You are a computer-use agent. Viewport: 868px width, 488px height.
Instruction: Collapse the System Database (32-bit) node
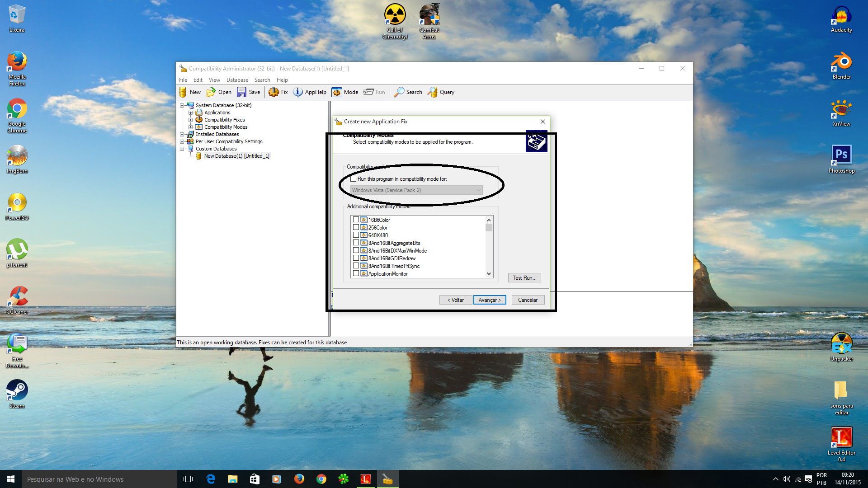[x=182, y=105]
